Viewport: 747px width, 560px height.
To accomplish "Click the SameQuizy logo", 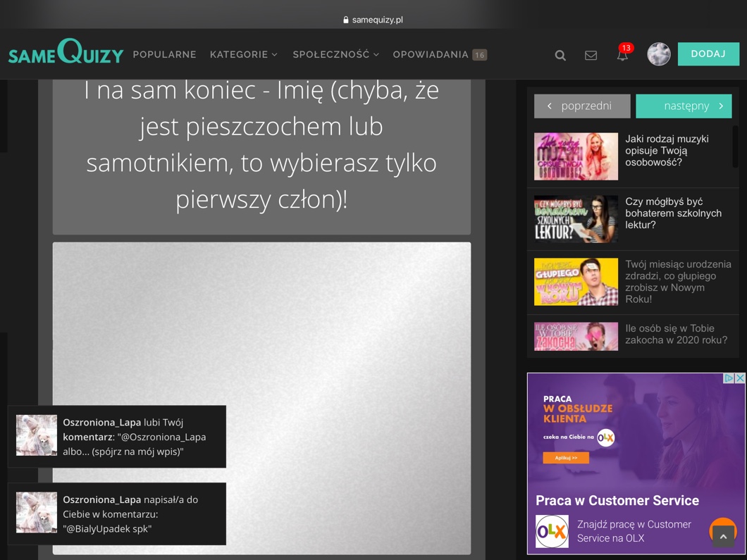I will tap(66, 54).
